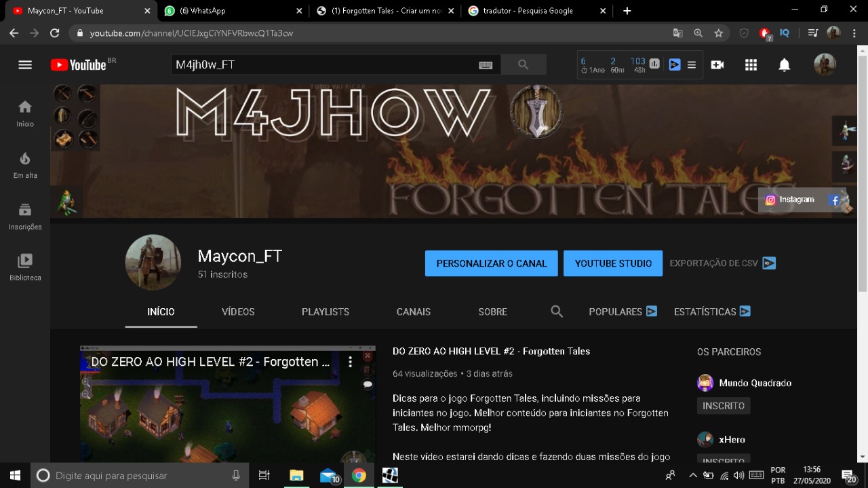Viewport: 868px width, 488px height.
Task: Bookmark this page with the star icon
Action: click(718, 33)
